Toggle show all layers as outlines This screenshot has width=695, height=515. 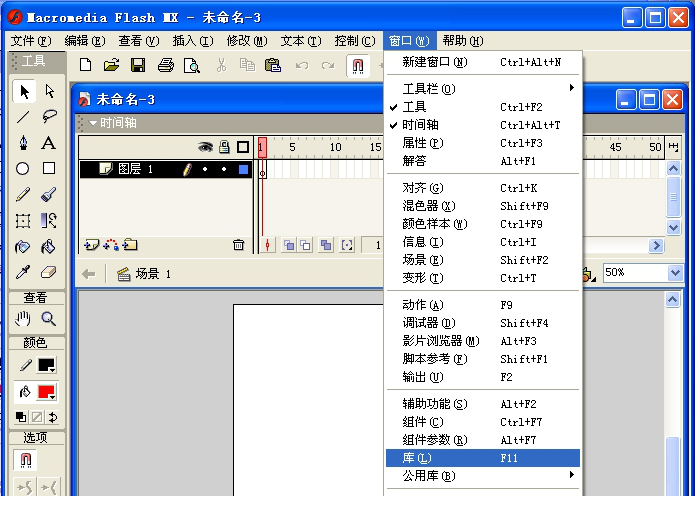(x=243, y=147)
